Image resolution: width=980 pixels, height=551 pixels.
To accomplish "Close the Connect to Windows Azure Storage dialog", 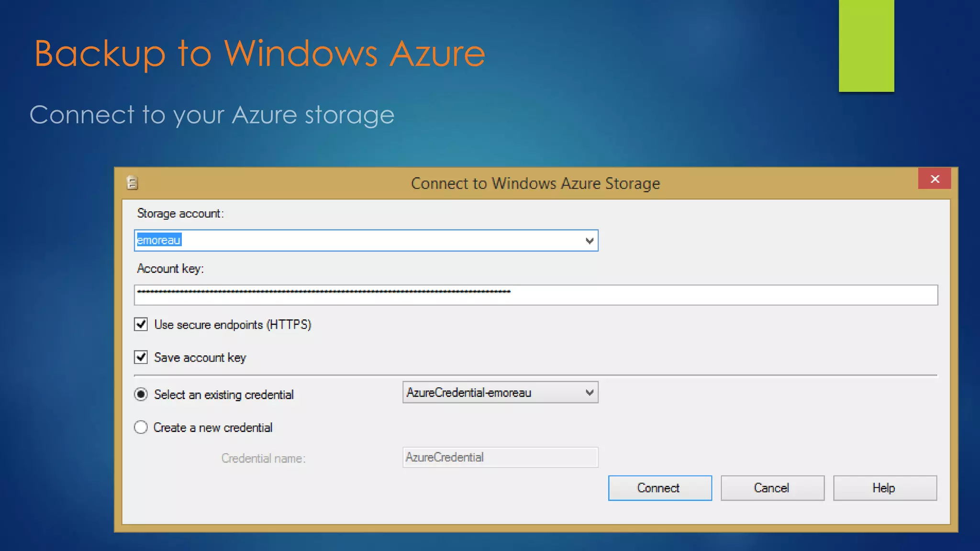I will [x=935, y=179].
